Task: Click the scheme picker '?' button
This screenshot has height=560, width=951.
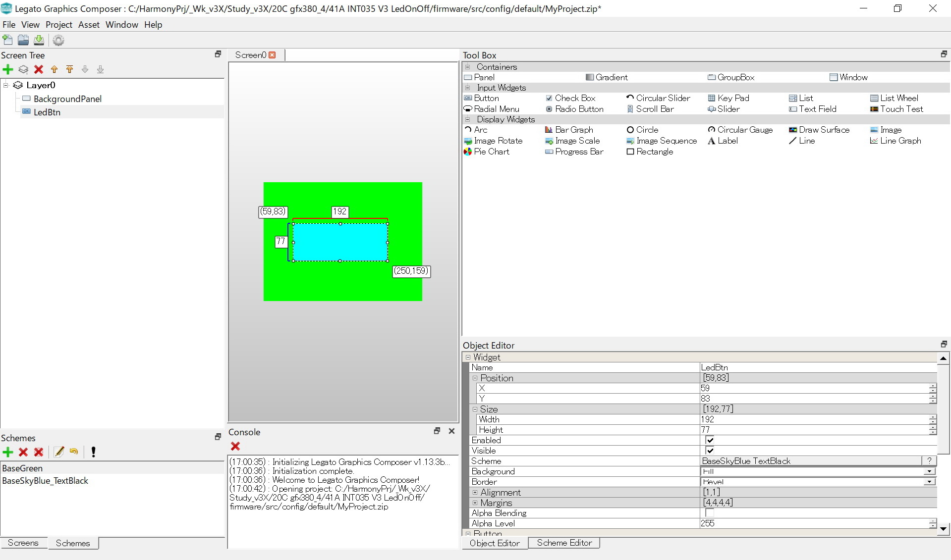Action: pos(929,461)
